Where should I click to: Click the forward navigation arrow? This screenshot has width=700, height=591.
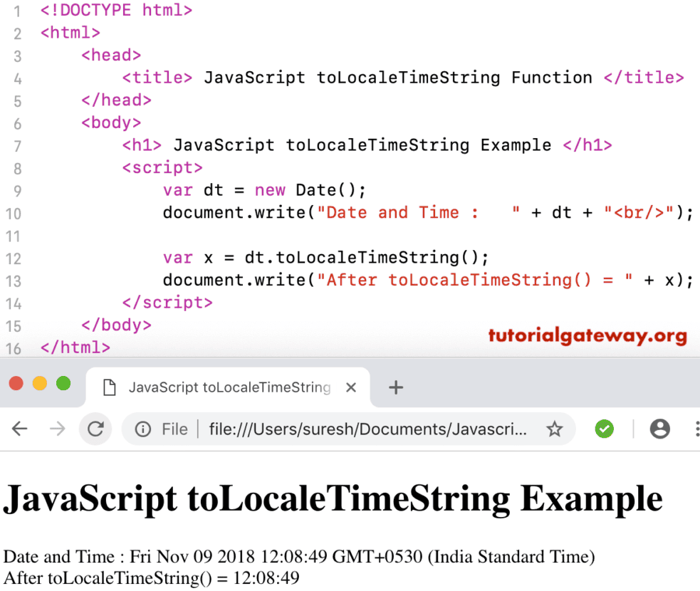pyautogui.click(x=57, y=429)
